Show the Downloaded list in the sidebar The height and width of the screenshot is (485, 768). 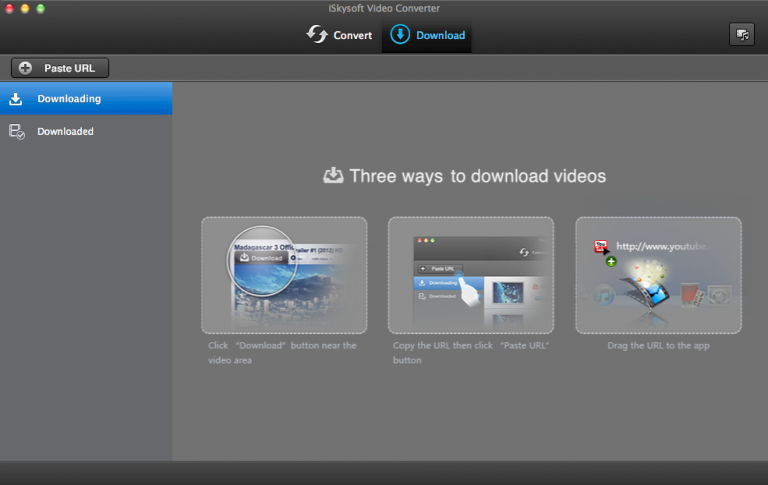point(66,131)
